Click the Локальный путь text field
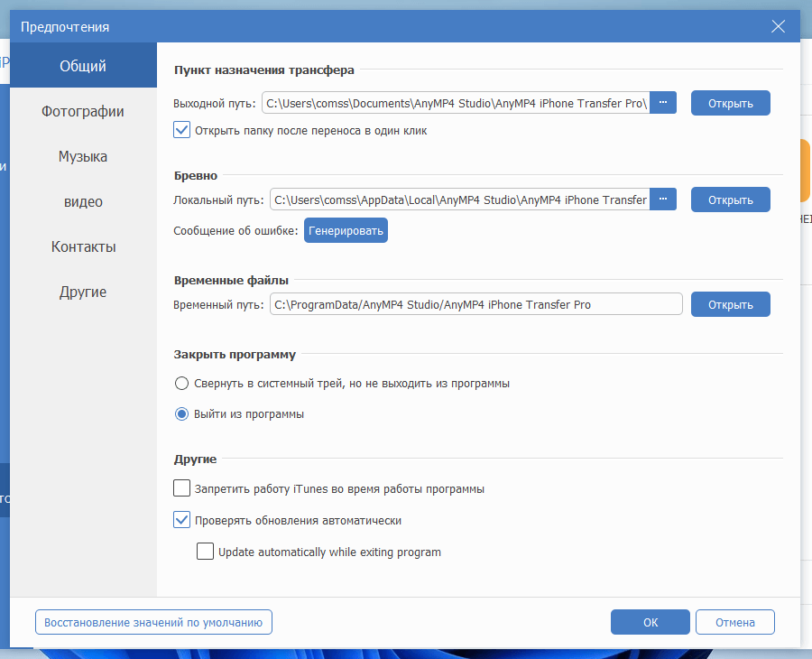812x659 pixels. 460,200
